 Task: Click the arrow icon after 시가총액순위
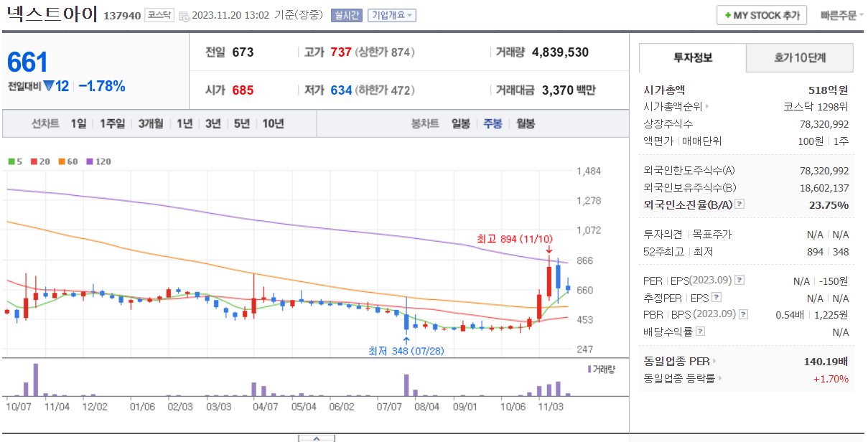click(707, 107)
